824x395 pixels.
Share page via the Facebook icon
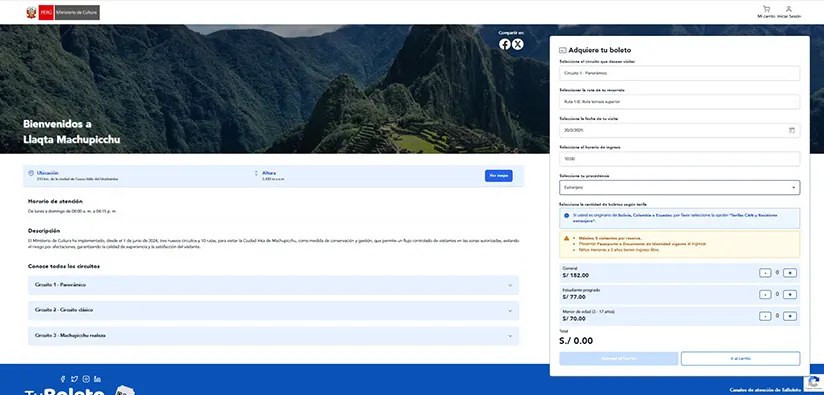[504, 44]
